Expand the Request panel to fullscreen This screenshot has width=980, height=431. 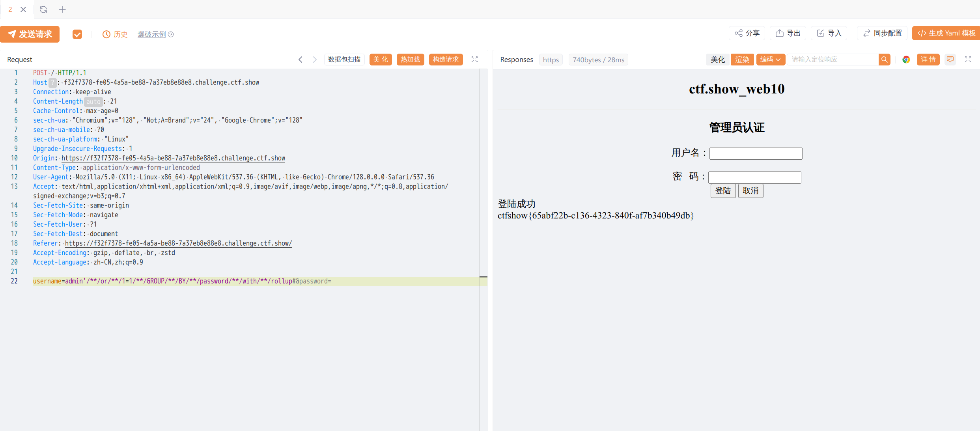(475, 60)
